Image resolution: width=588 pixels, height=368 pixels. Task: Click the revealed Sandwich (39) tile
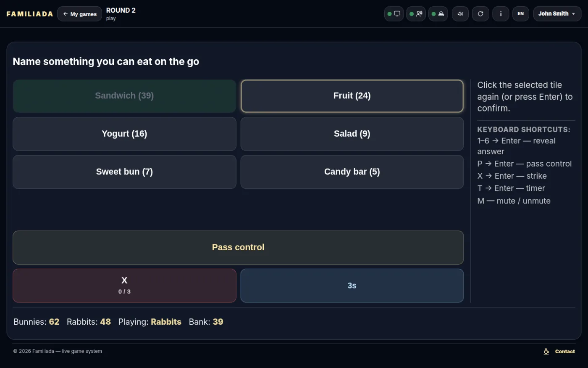[124, 96]
